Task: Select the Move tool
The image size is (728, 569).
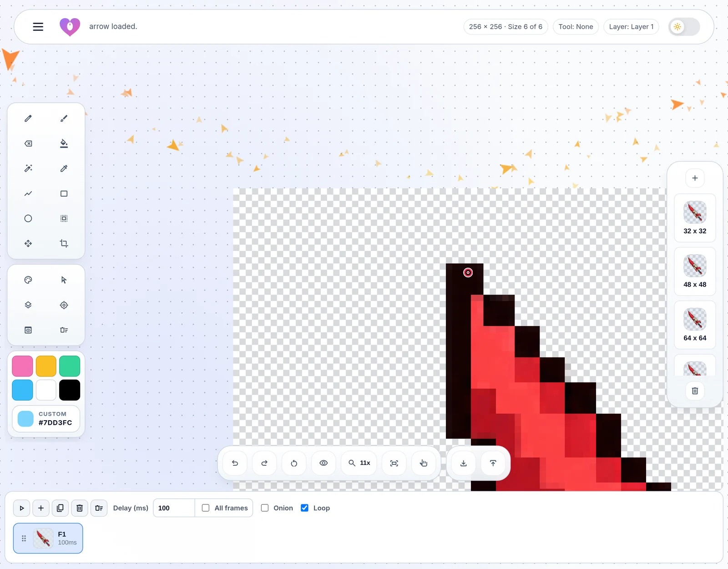Action: point(28,244)
